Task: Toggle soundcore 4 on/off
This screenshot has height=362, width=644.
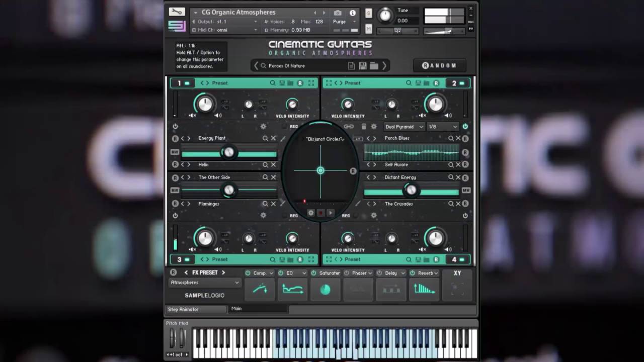Action: [x=457, y=259]
